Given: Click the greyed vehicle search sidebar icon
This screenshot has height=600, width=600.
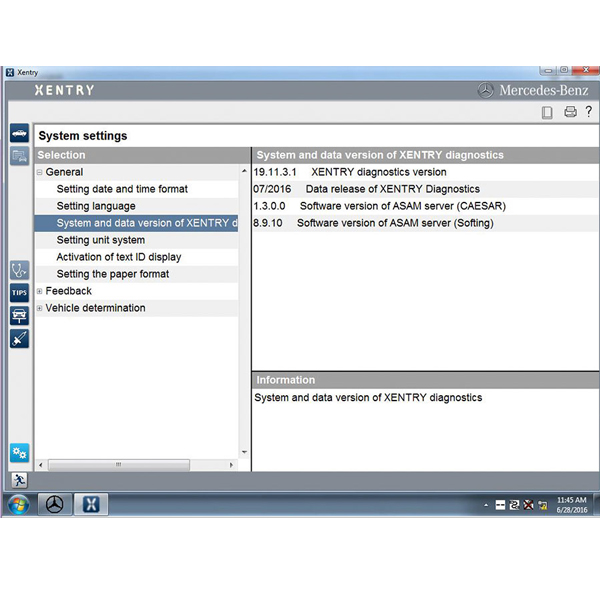Looking at the screenshot, I should (19, 156).
